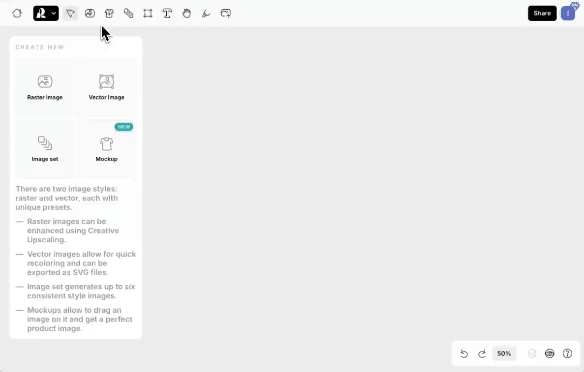This screenshot has width=584, height=372.
Task: Activate the frame tool
Action: [x=148, y=13]
